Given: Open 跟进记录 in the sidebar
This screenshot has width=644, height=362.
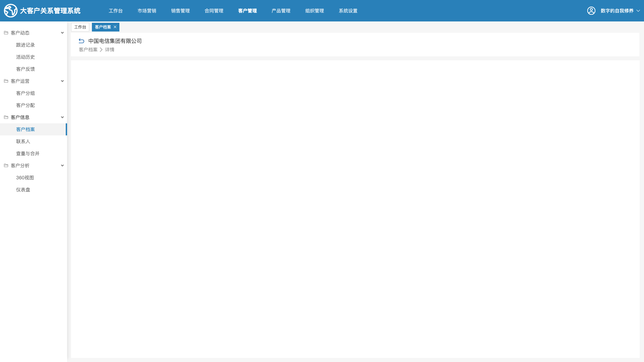Looking at the screenshot, I should point(25,45).
